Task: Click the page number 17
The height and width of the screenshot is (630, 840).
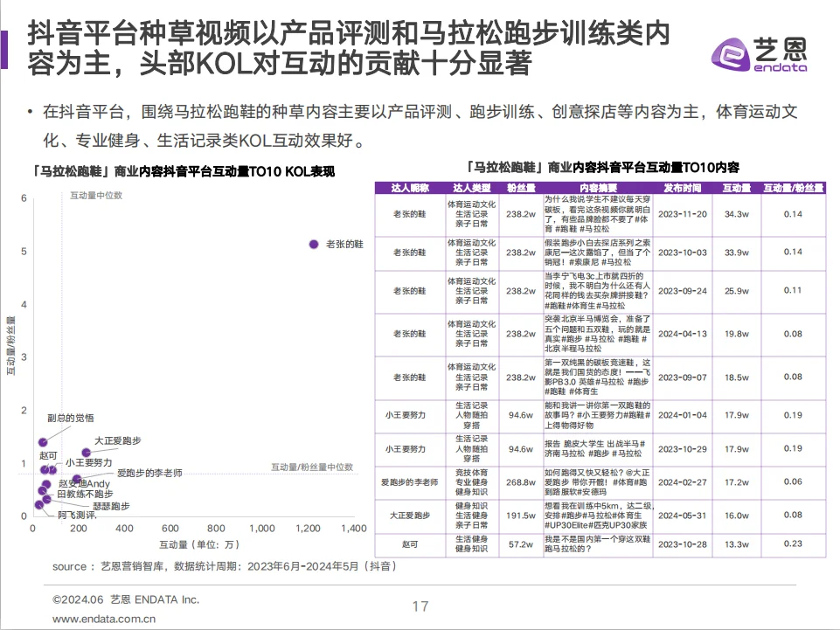Action: pos(420,606)
